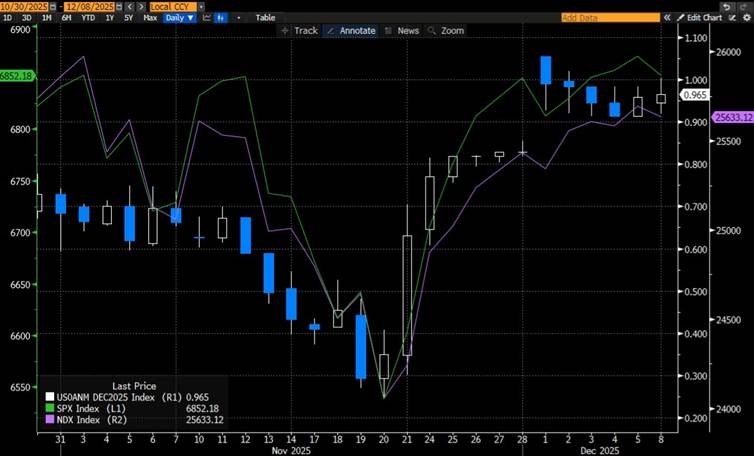Open the end date calendar picker

click(x=119, y=7)
